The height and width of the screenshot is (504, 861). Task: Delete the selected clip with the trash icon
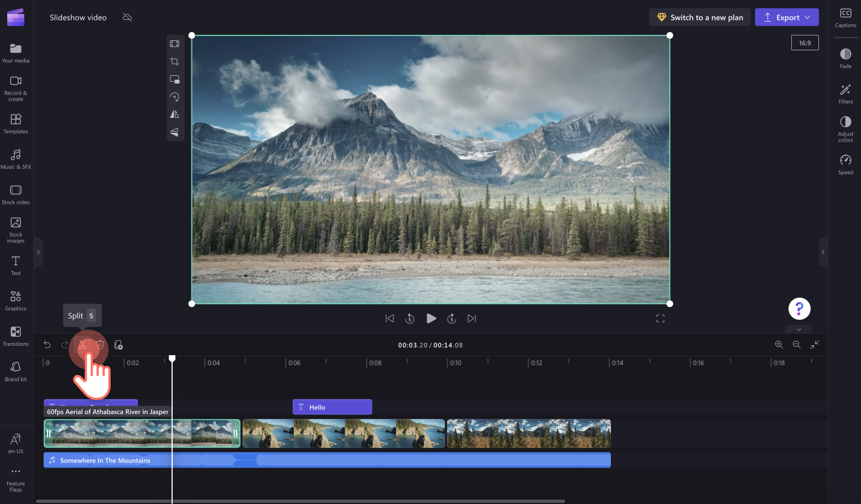(x=100, y=345)
